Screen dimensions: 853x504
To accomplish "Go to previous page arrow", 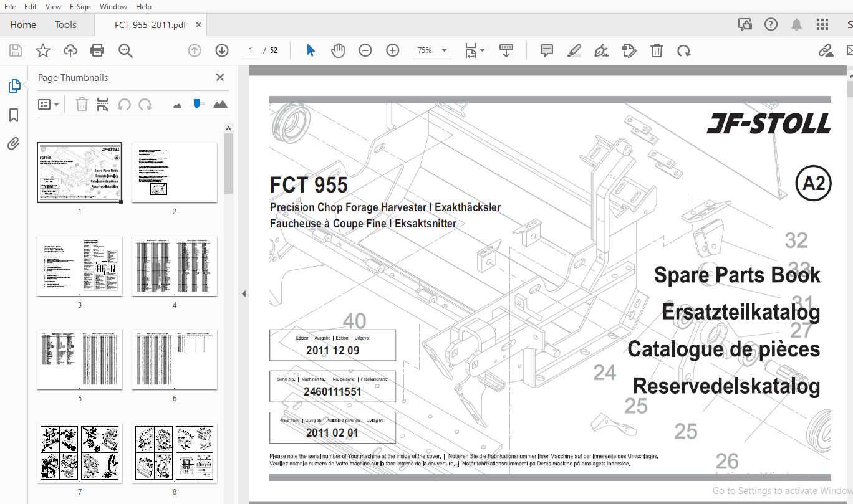I will (195, 50).
